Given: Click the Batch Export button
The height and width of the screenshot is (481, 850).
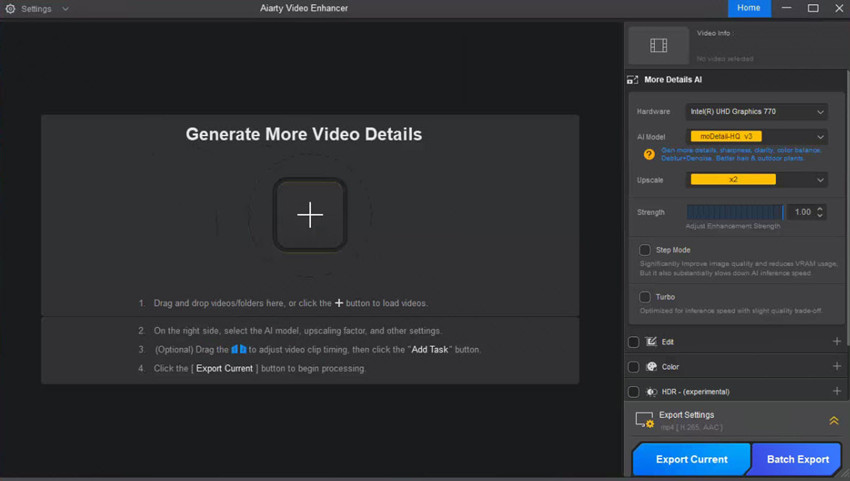Looking at the screenshot, I should (797, 459).
